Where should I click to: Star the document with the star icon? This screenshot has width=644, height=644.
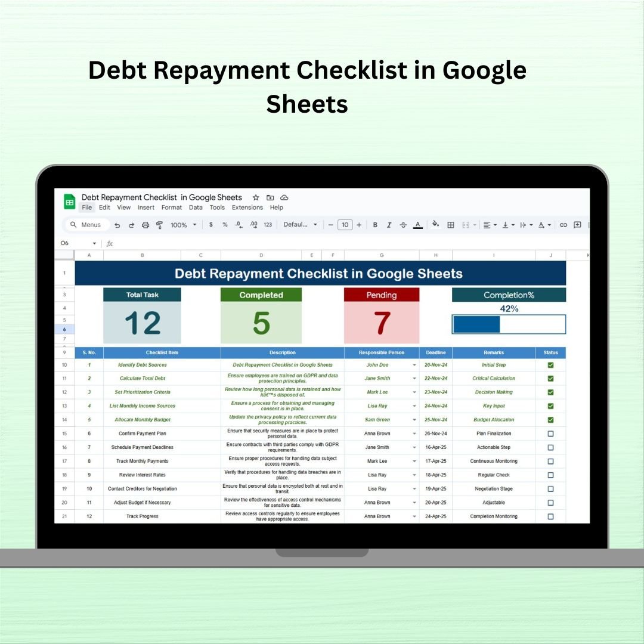(x=256, y=197)
